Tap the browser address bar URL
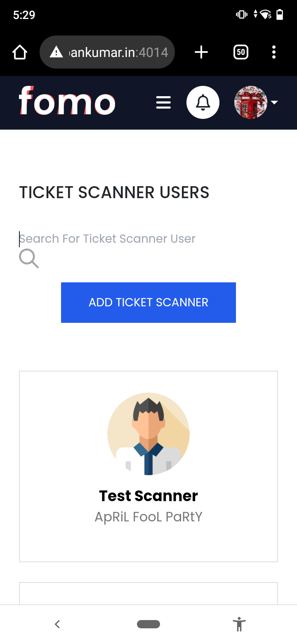Viewport: 297px width, 644px height. point(119,52)
